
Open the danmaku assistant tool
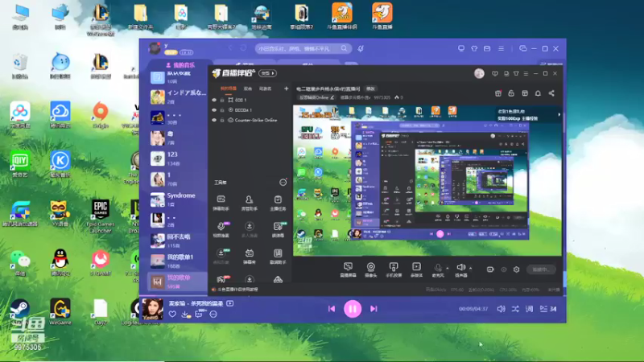tap(221, 203)
